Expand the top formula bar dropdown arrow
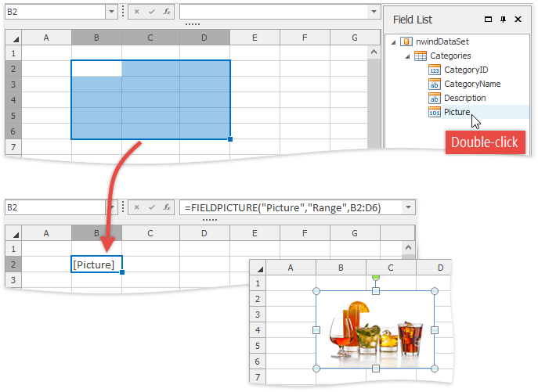538x392 pixels. pos(374,12)
